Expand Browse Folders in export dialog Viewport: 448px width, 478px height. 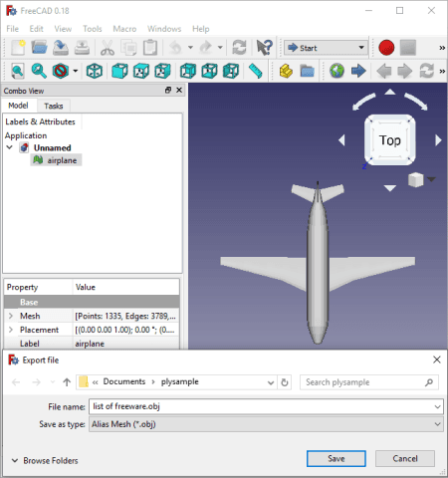pos(45,461)
